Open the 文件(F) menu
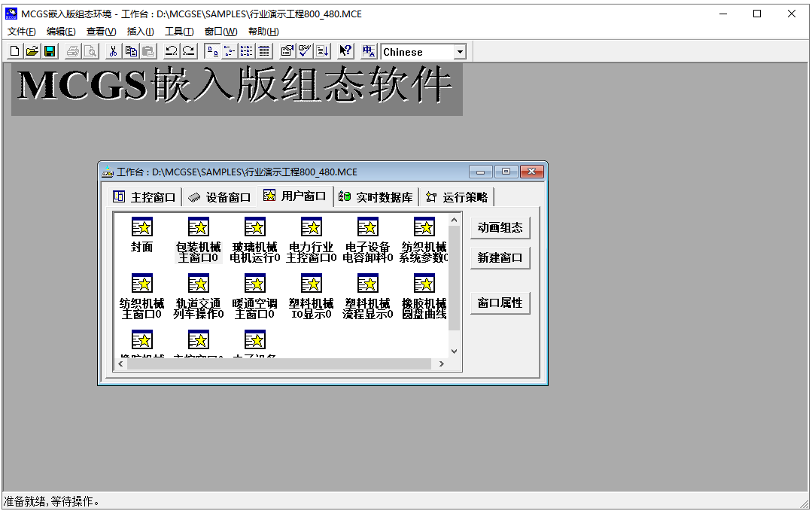This screenshot has height=511, width=812. coord(21,32)
